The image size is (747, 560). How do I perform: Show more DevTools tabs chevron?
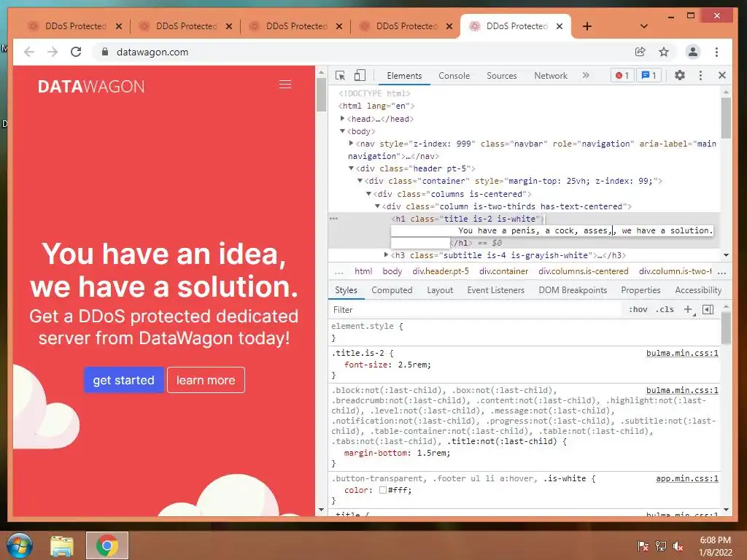click(x=586, y=75)
